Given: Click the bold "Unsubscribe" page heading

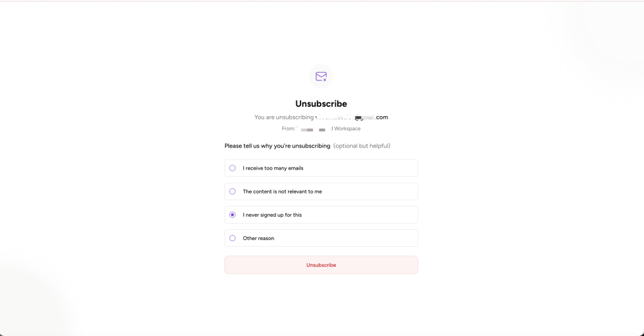Looking at the screenshot, I should pos(321,104).
